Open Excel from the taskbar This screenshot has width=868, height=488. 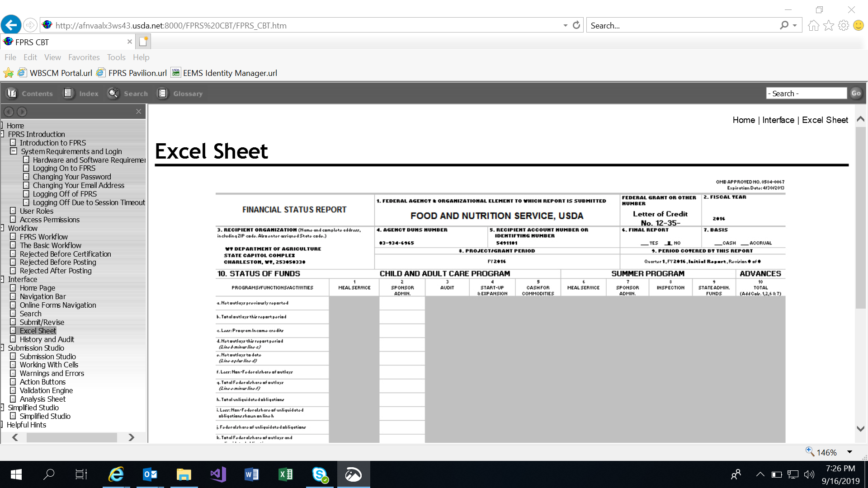coord(285,474)
